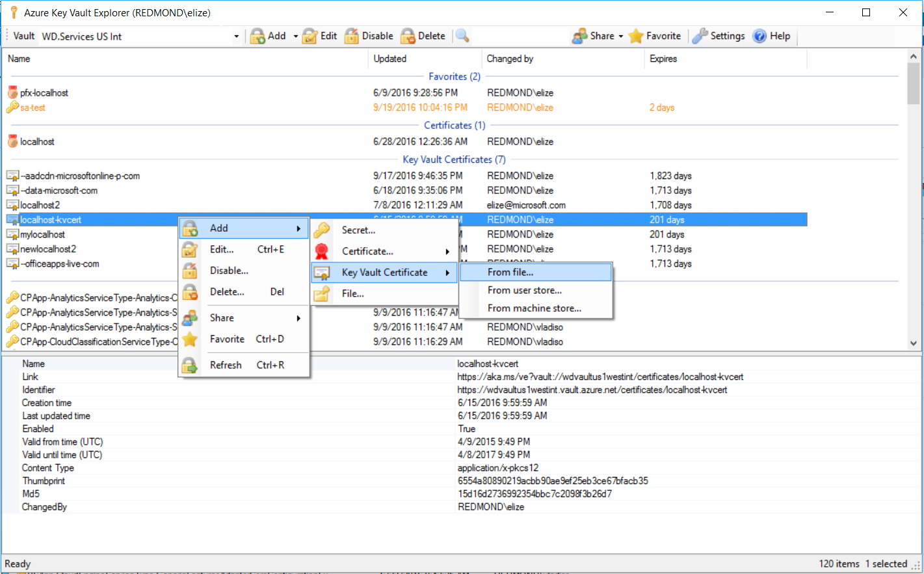Choose From machine store... option
This screenshot has height=574, width=924.
(x=536, y=308)
